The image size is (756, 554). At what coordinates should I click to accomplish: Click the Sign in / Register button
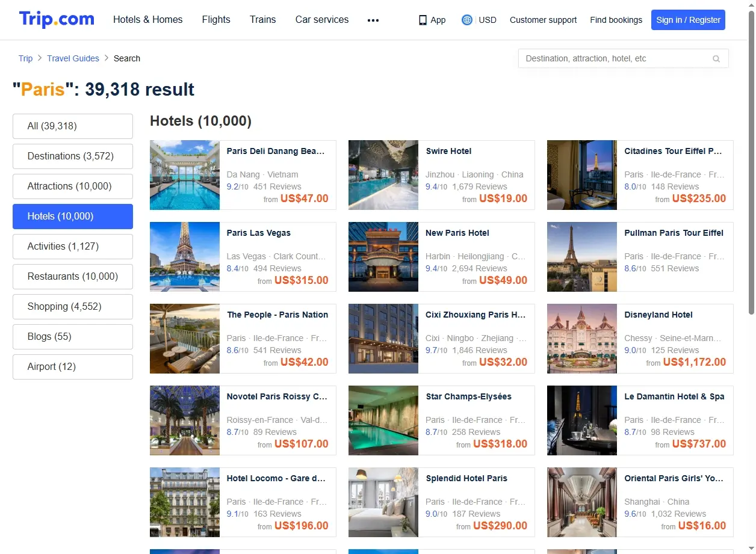click(688, 20)
